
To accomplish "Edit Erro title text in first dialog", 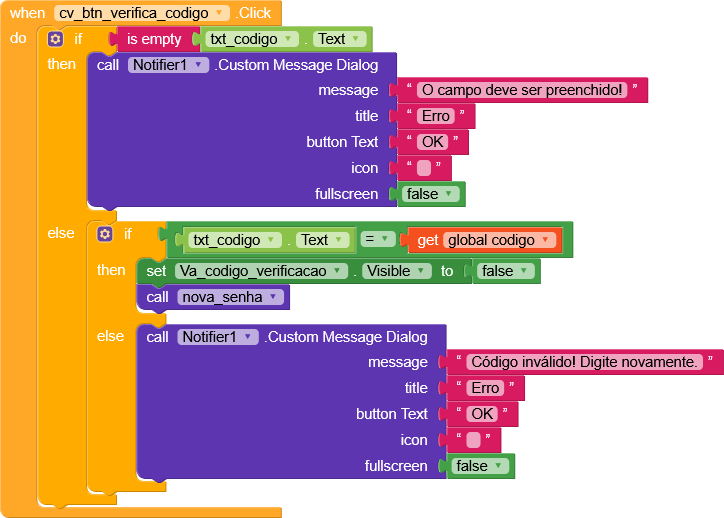I will 435,116.
